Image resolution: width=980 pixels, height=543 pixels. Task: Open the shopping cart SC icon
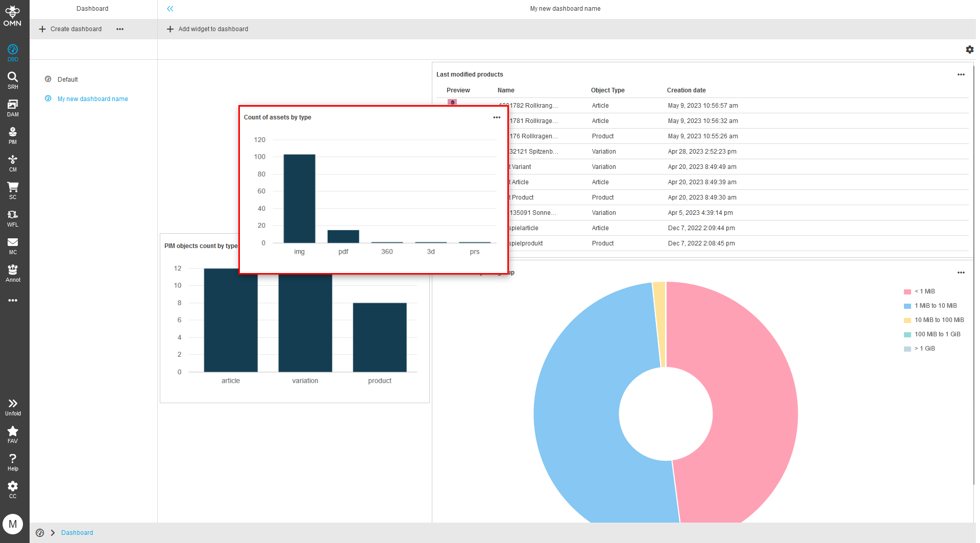(x=13, y=190)
